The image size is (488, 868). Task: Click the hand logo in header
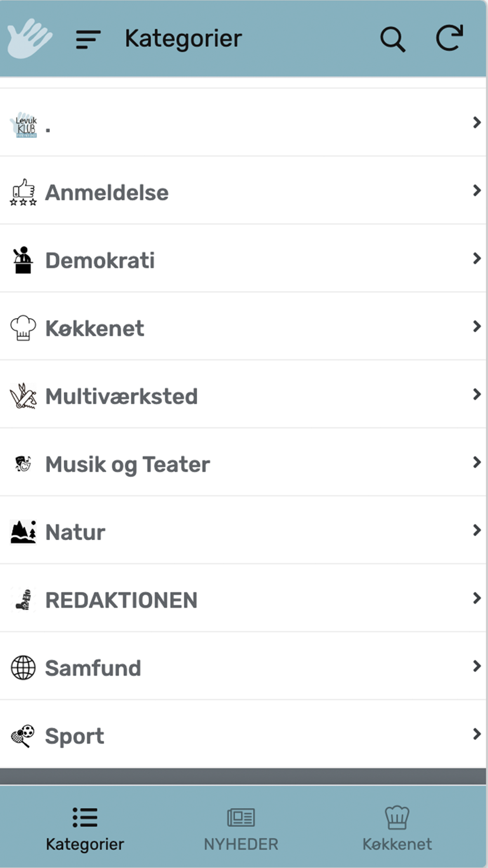[x=30, y=38]
